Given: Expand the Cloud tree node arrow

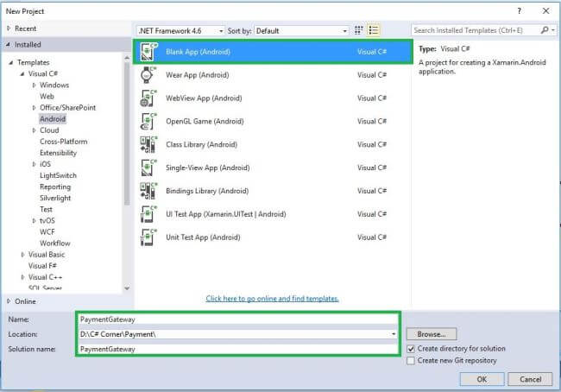Looking at the screenshot, I should [34, 130].
